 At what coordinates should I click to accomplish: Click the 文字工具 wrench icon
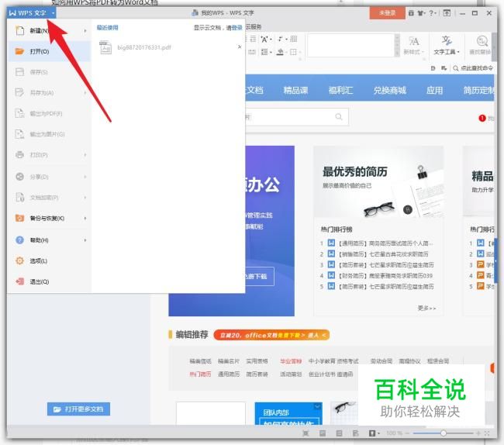pyautogui.click(x=447, y=41)
